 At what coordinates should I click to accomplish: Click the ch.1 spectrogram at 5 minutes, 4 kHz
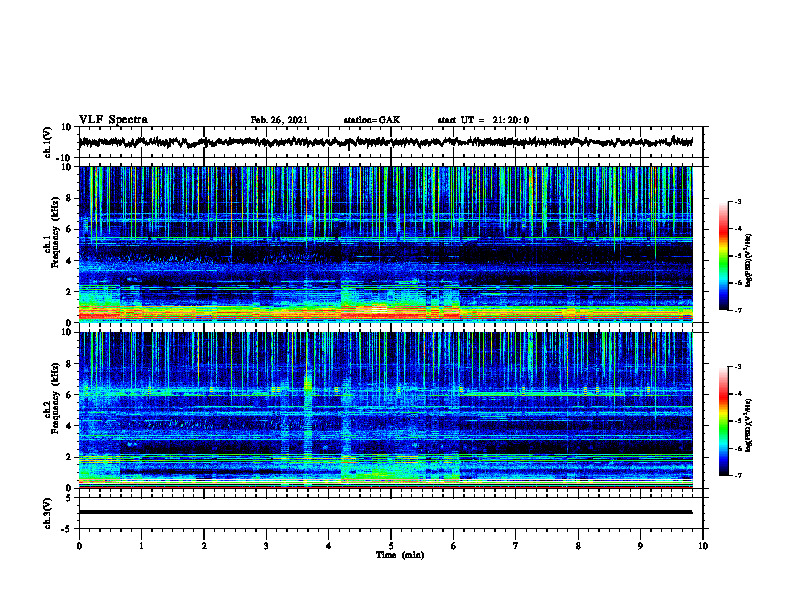tap(391, 261)
